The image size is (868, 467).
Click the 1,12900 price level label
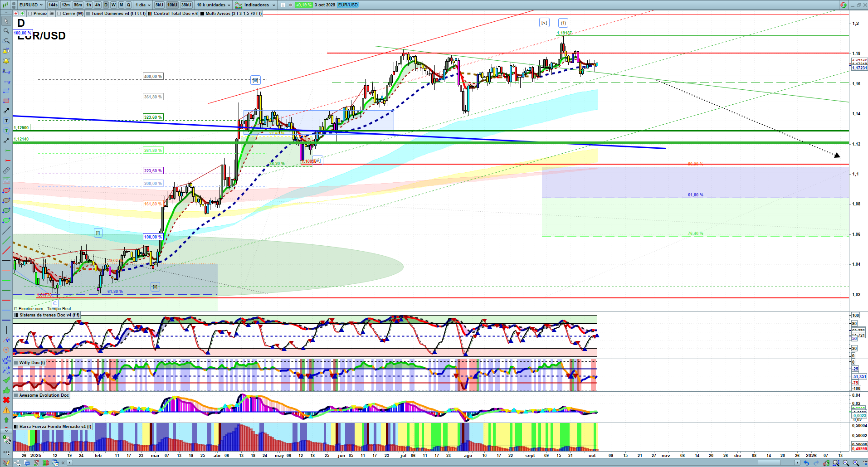coord(21,128)
